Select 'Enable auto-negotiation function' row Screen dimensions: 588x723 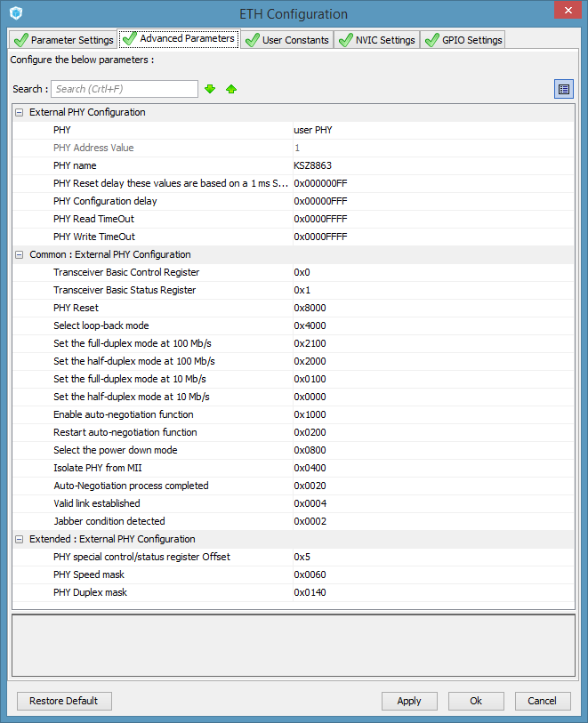tap(294, 414)
